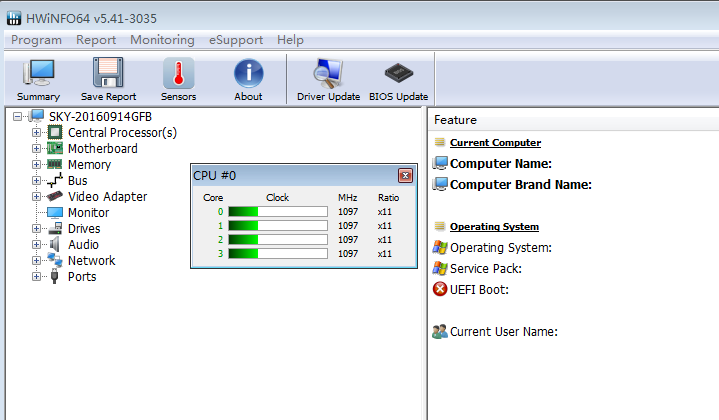This screenshot has height=420, width=719.
Task: Click the Core 0 ratio value x11
Action: click(x=385, y=212)
